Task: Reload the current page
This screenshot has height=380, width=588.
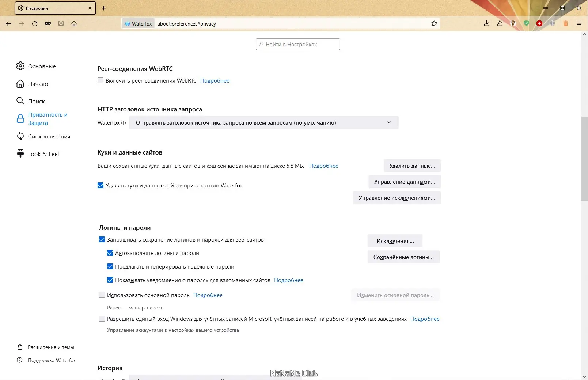Action: (35, 24)
